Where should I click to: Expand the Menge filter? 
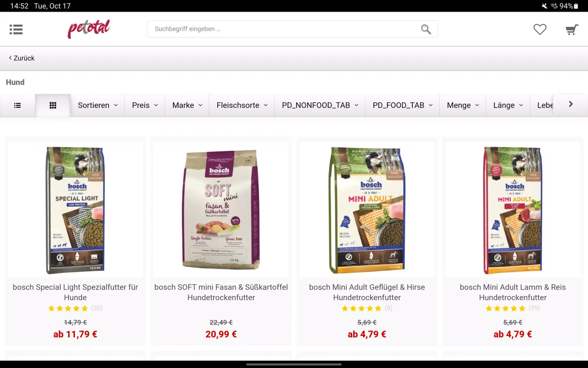click(x=463, y=105)
